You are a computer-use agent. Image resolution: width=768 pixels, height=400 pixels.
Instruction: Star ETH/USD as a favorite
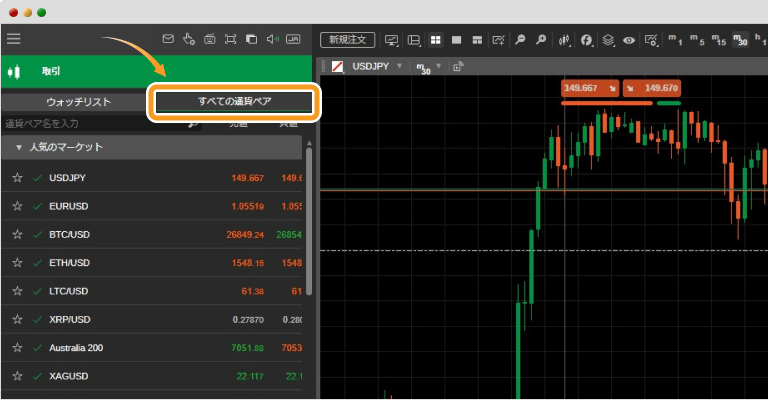[x=18, y=262]
